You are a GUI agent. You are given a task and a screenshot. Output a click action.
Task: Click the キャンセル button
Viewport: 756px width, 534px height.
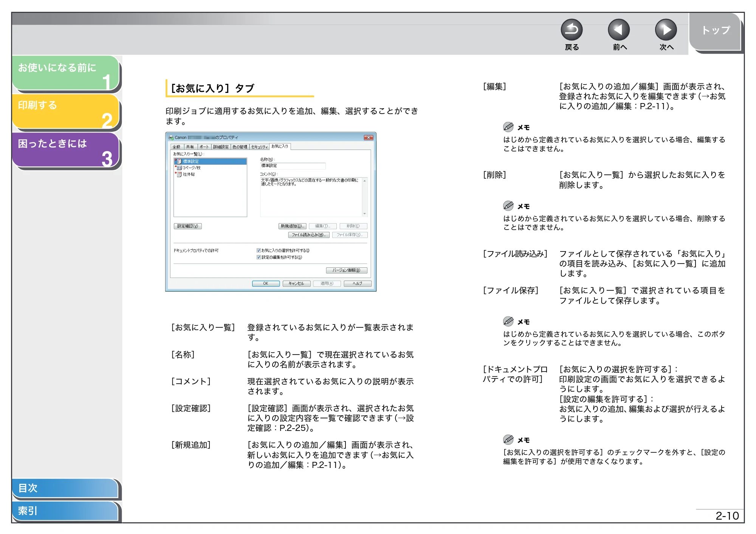tap(296, 284)
